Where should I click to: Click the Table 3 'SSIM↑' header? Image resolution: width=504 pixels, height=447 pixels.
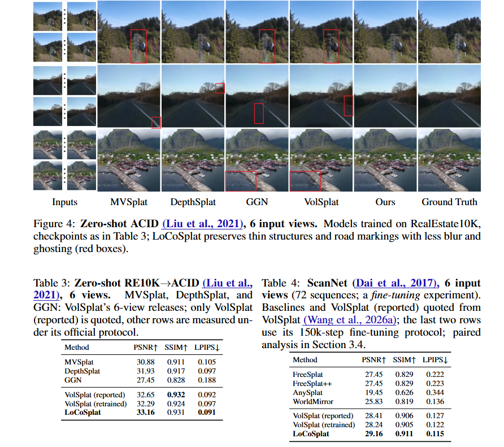176,348
